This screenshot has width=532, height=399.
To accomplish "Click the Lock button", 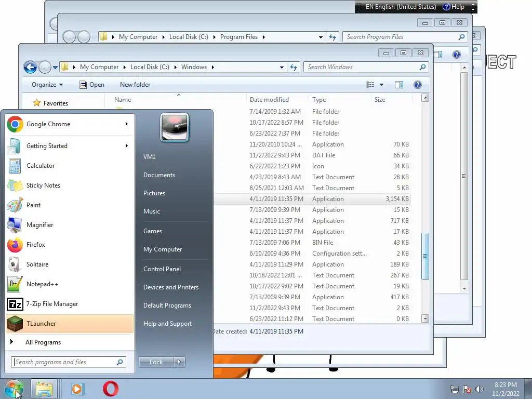I will click(x=156, y=362).
